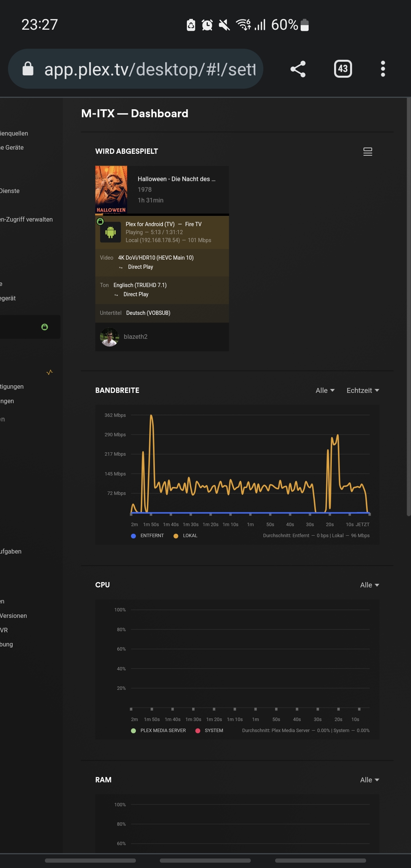Click the app.plex.tv address bar URL

pyautogui.click(x=150, y=69)
